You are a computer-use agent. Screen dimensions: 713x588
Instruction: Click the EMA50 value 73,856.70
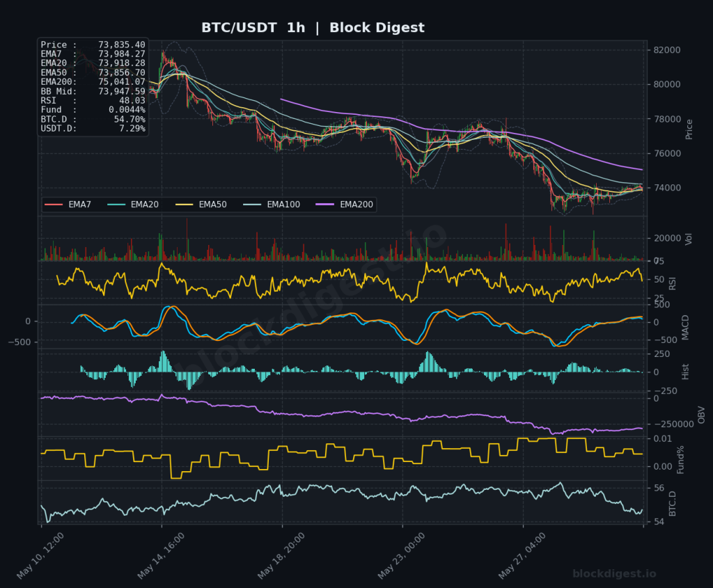tap(122, 72)
